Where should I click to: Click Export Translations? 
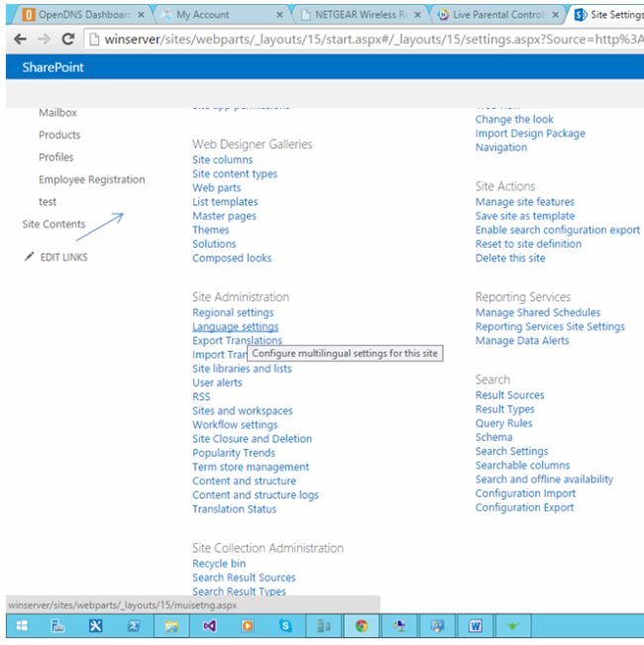pos(237,341)
